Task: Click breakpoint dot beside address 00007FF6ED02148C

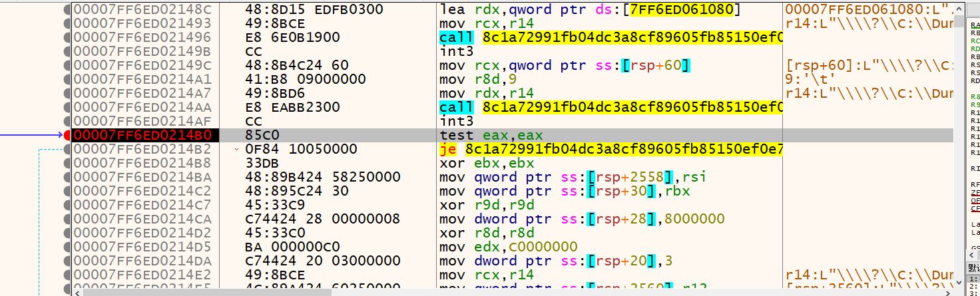Action: (67, 9)
